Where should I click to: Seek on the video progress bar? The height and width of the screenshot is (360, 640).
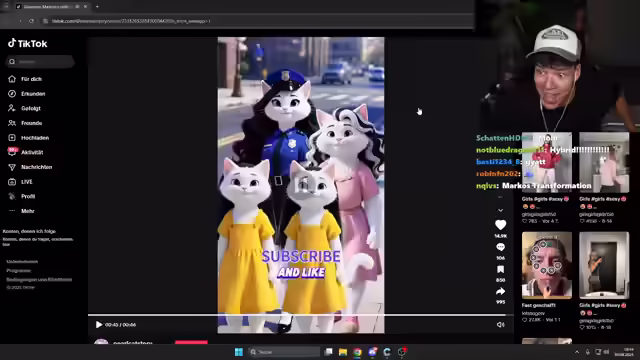[x=300, y=315]
